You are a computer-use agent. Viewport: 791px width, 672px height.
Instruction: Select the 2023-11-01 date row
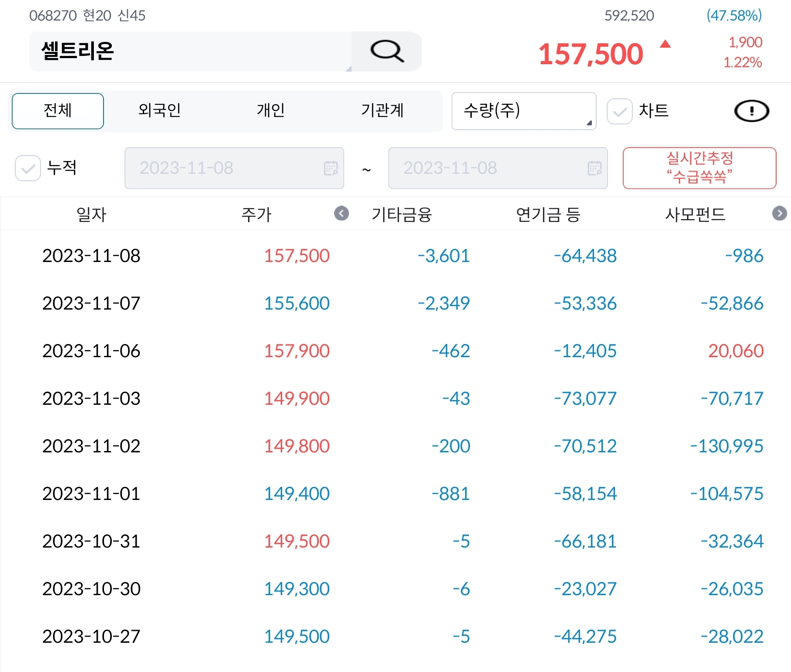click(91, 494)
